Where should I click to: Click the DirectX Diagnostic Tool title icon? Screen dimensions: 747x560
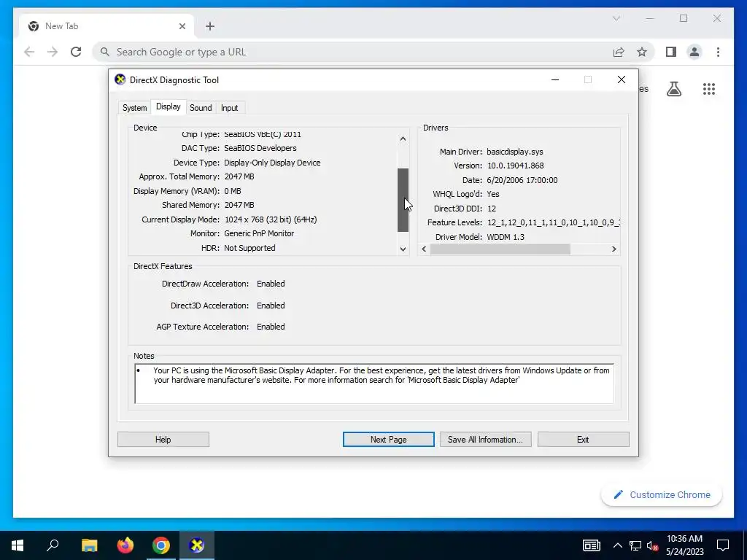pyautogui.click(x=120, y=79)
